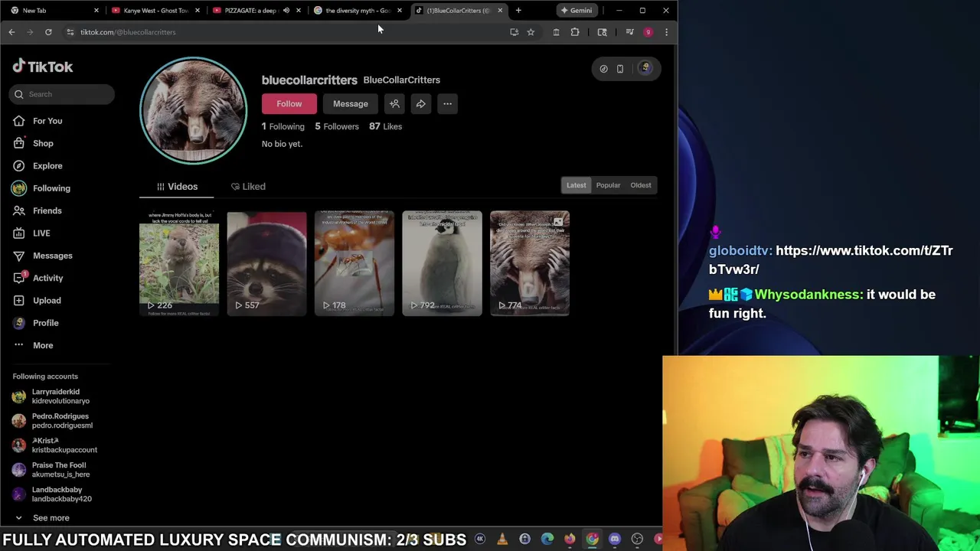Click the compass icon at top right
The image size is (980, 551).
[603, 69]
